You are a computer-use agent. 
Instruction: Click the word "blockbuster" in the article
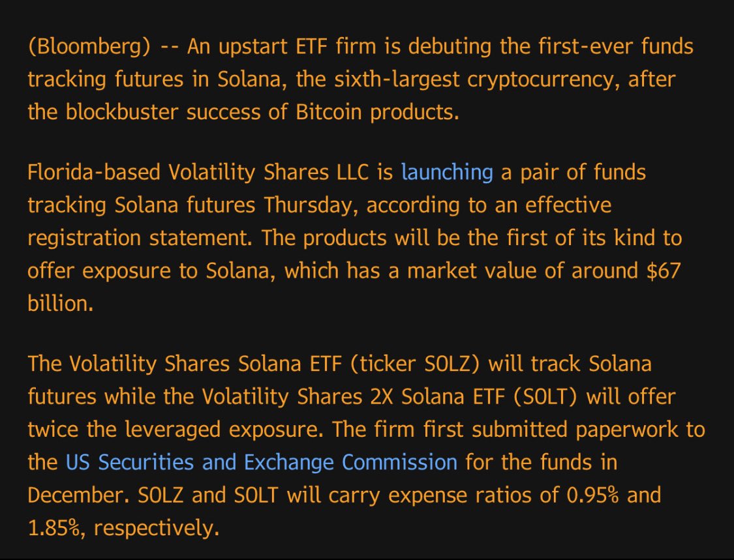point(122,112)
